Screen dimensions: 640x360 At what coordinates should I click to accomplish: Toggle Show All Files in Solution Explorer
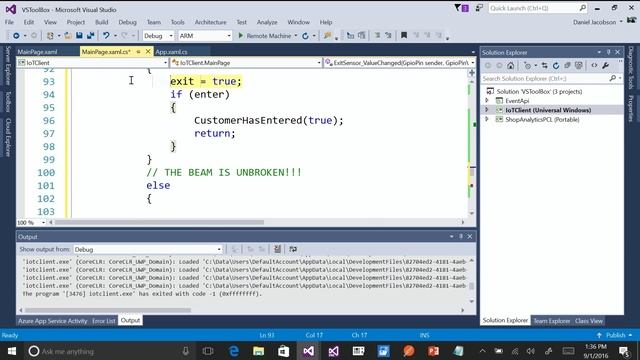point(579,65)
